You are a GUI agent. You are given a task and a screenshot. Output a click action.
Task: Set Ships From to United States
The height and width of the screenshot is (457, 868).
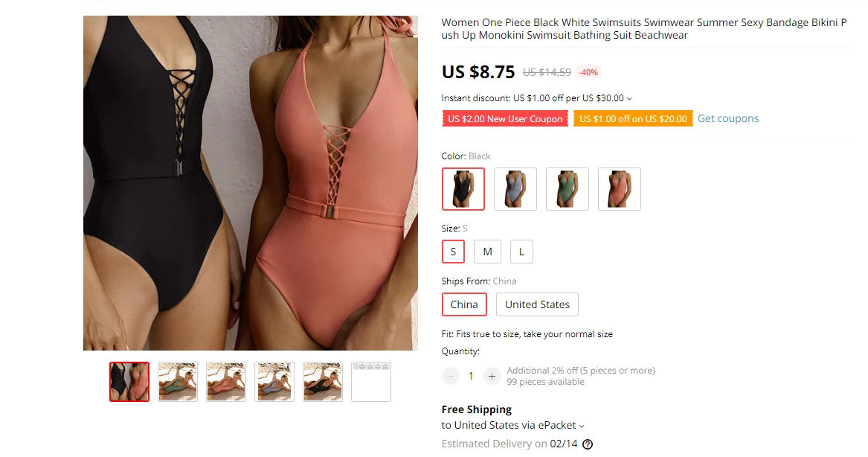click(537, 304)
